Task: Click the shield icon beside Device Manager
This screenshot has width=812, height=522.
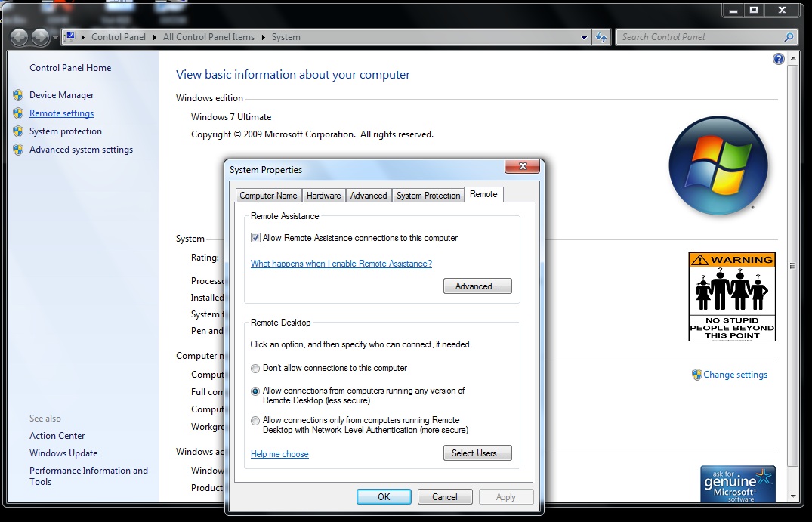Action: pyautogui.click(x=18, y=95)
